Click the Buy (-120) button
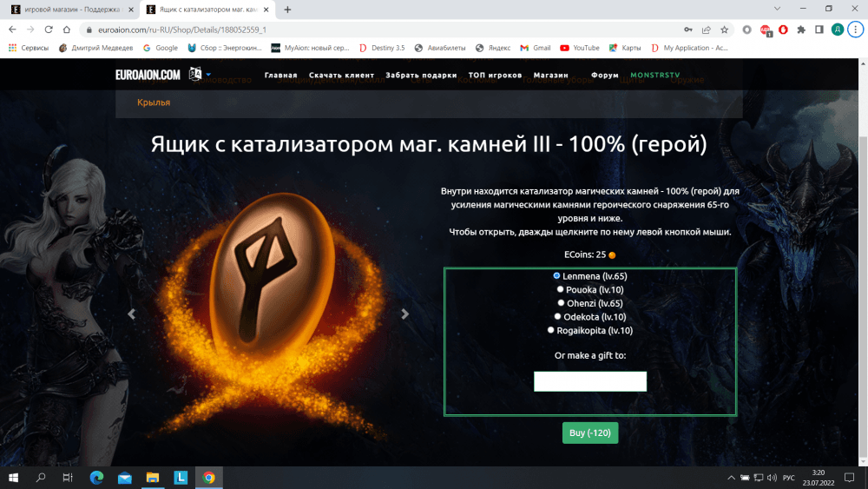 (590, 433)
